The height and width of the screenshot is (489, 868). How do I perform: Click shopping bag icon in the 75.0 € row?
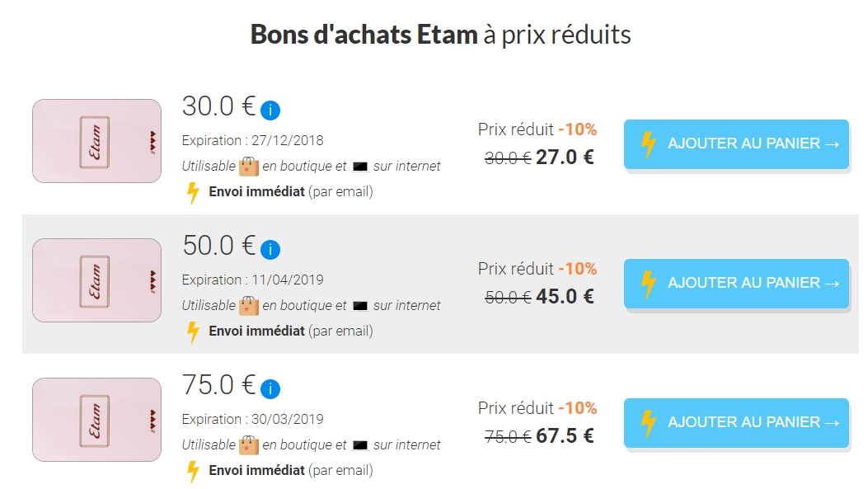tap(249, 444)
